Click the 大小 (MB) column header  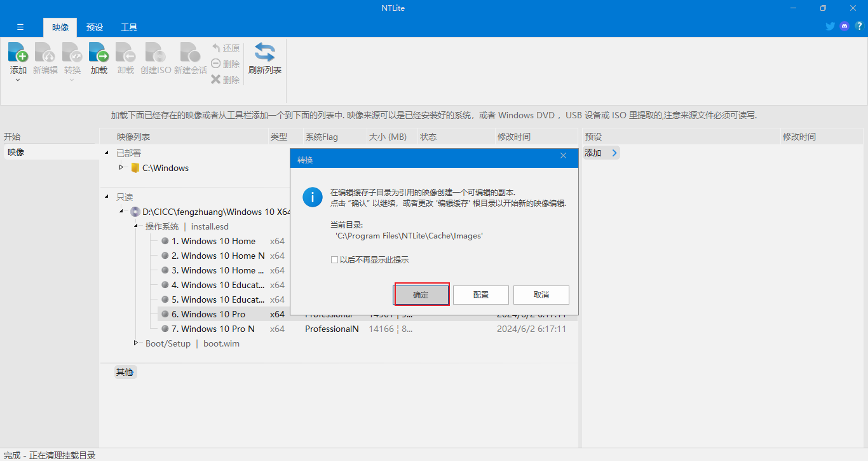pos(391,137)
